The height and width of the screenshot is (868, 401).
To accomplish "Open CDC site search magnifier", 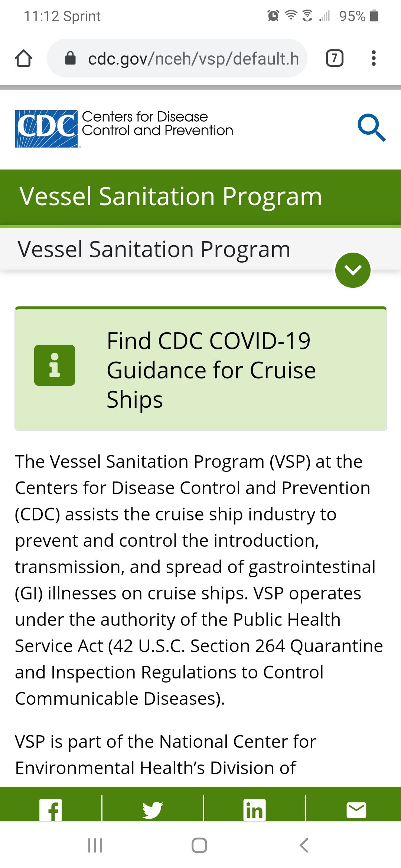I will 371,128.
